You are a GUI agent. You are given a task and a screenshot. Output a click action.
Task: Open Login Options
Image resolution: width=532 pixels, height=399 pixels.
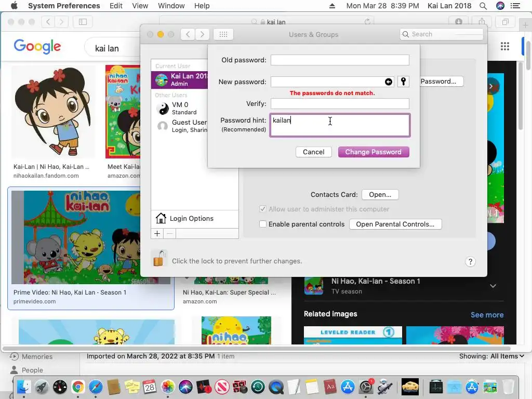(x=195, y=219)
